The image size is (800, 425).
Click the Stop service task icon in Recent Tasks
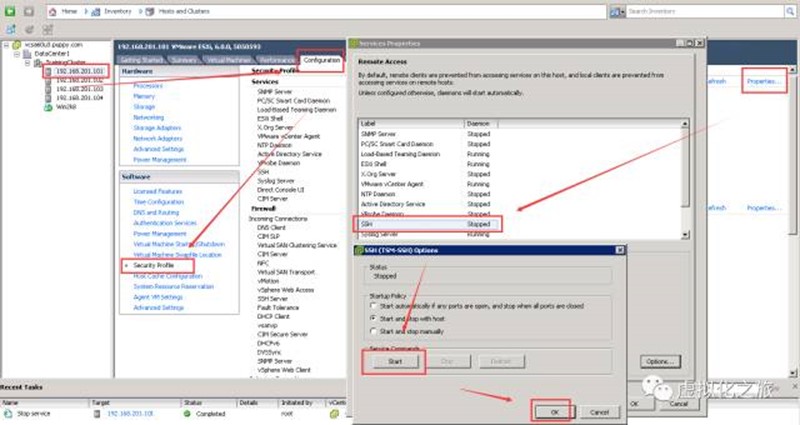tap(8, 414)
